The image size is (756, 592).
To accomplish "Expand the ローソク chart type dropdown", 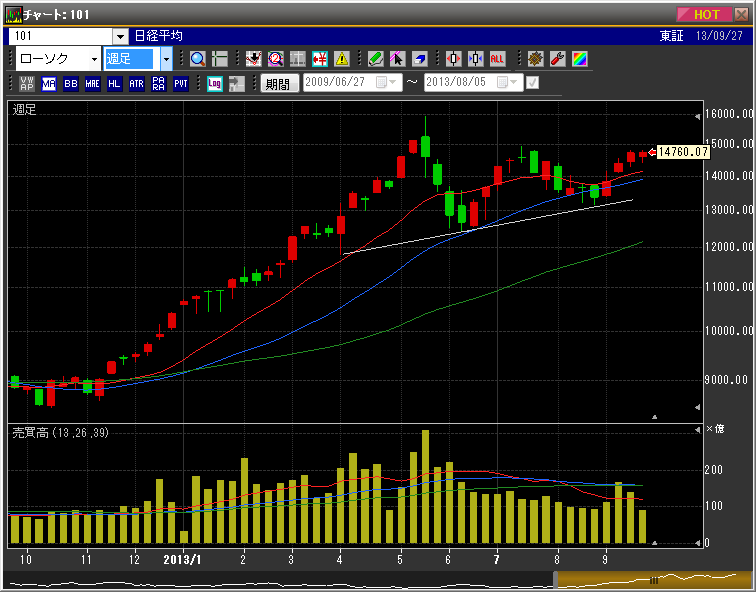I will coord(94,59).
